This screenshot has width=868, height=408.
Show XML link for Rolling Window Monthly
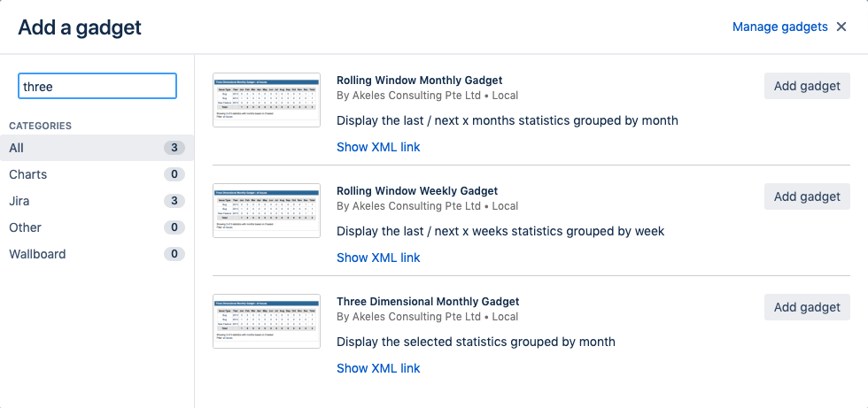378,147
